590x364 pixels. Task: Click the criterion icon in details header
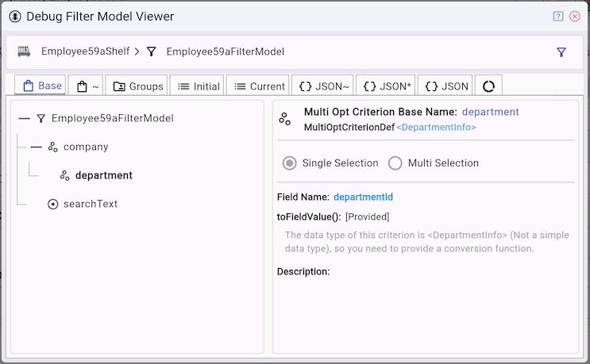coord(285,119)
